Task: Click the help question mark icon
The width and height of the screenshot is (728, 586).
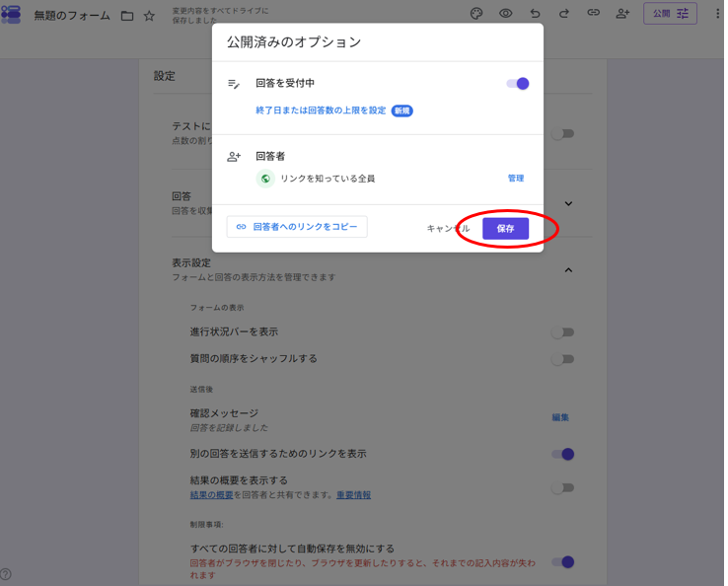Action: point(6,574)
